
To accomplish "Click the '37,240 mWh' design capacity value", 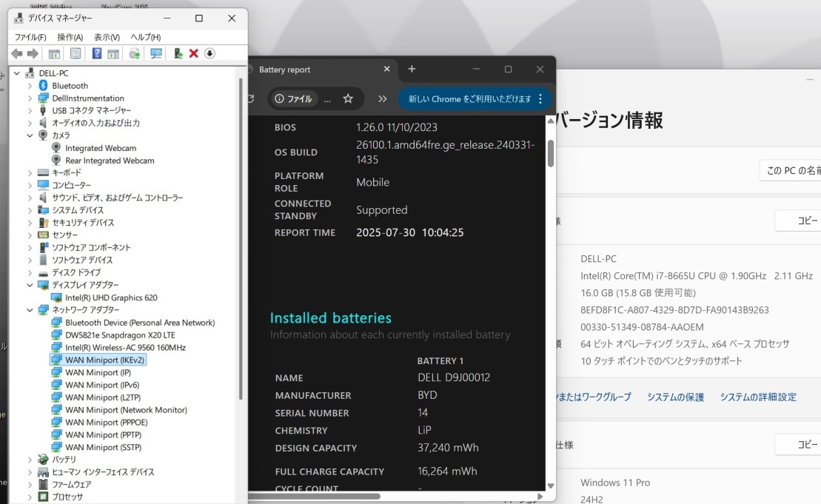I will point(448,448).
